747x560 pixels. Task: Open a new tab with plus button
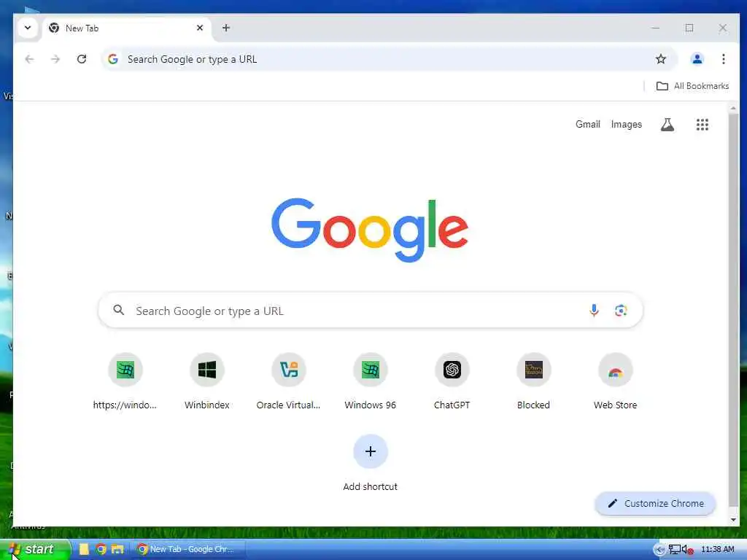226,28
